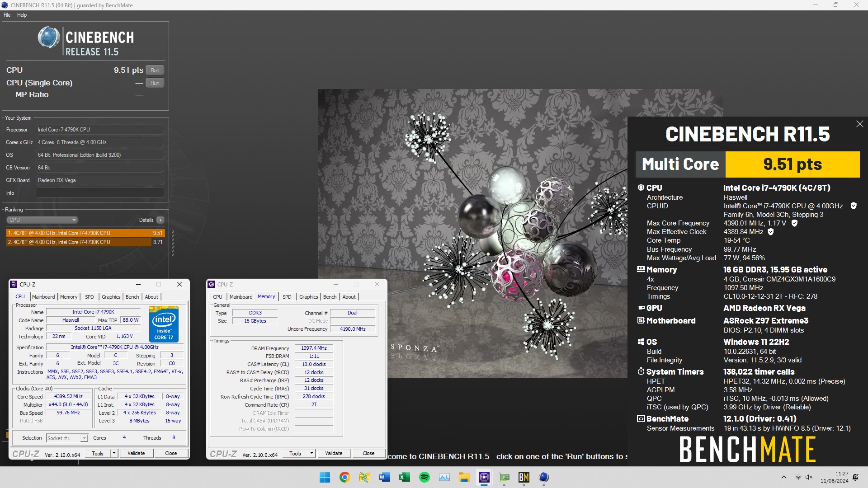Open chart monitor app in taskbar

point(444,477)
